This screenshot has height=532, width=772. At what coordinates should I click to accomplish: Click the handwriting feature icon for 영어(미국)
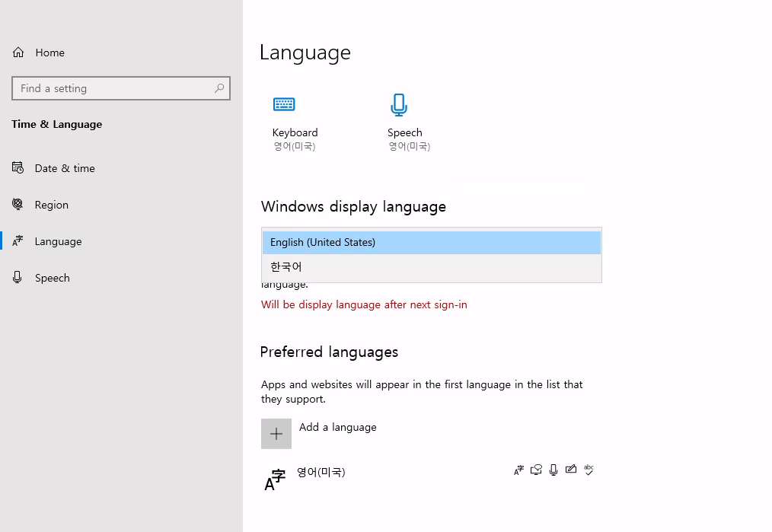(x=571, y=470)
